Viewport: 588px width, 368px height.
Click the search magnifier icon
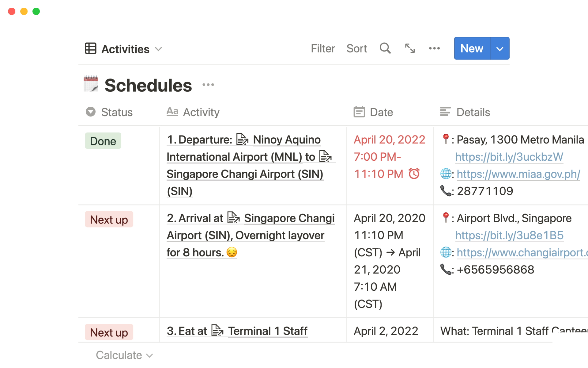pos(385,48)
